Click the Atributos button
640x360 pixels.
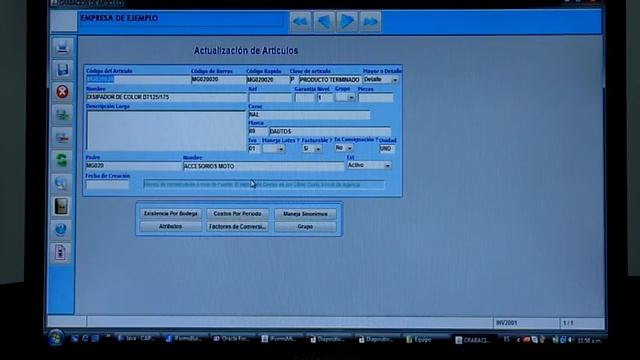pos(171,227)
